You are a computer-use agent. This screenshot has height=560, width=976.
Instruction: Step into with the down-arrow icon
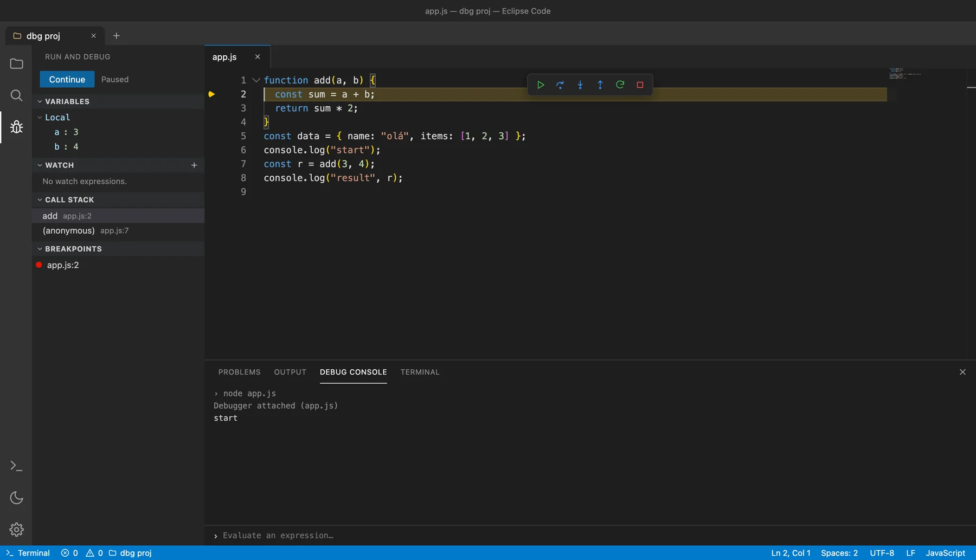coord(580,85)
